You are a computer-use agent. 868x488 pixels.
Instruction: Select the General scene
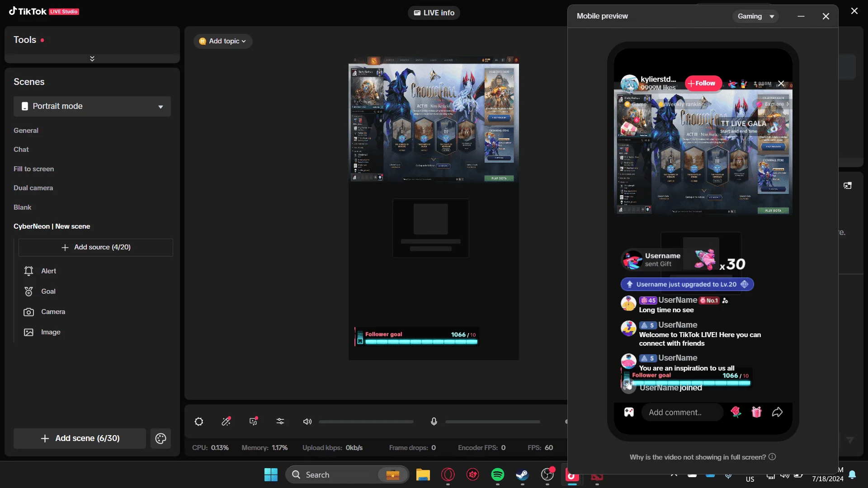pyautogui.click(x=26, y=131)
